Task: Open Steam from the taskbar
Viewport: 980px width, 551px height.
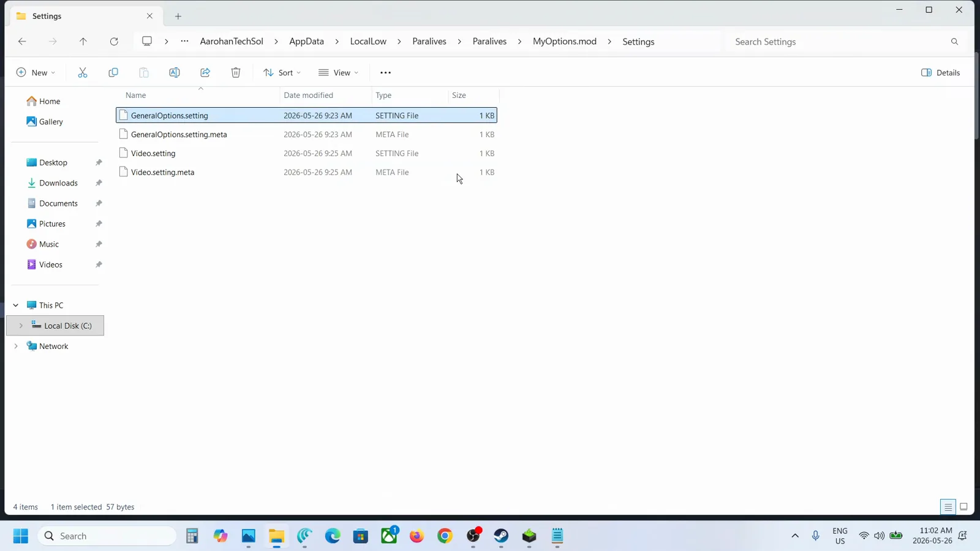Action: click(501, 536)
